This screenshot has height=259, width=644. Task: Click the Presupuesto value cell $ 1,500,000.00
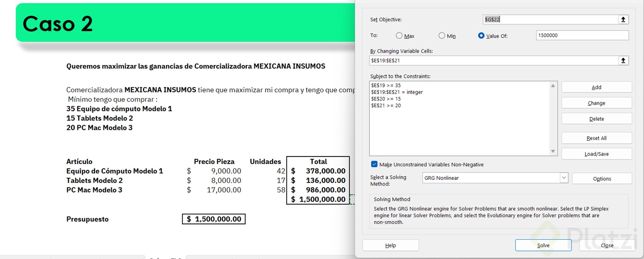pos(214,219)
